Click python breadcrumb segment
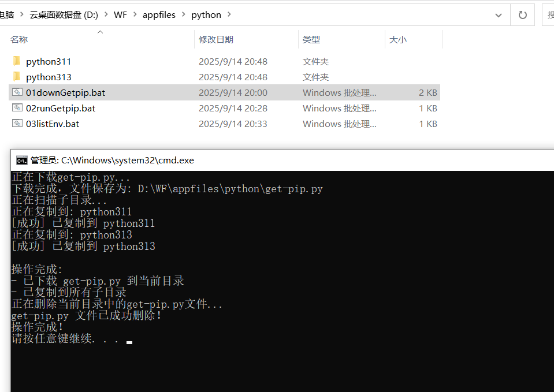 (x=206, y=15)
